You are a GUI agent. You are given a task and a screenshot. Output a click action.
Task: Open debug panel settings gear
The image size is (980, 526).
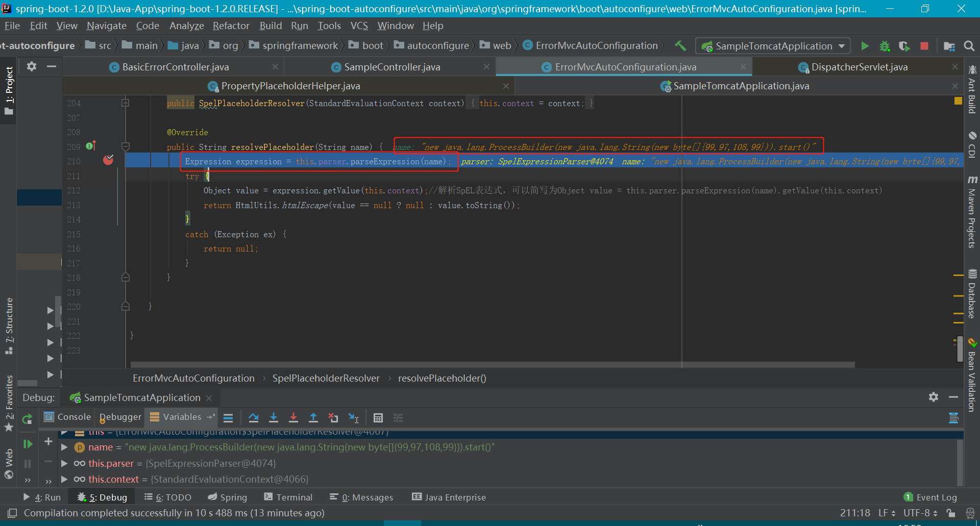pyautogui.click(x=934, y=397)
